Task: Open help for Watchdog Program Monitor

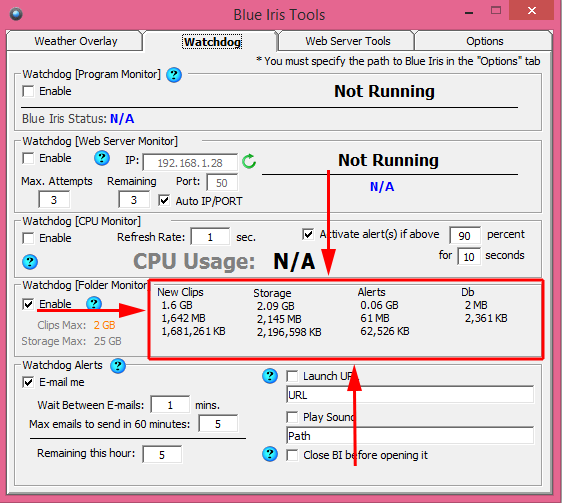Action: pyautogui.click(x=174, y=75)
